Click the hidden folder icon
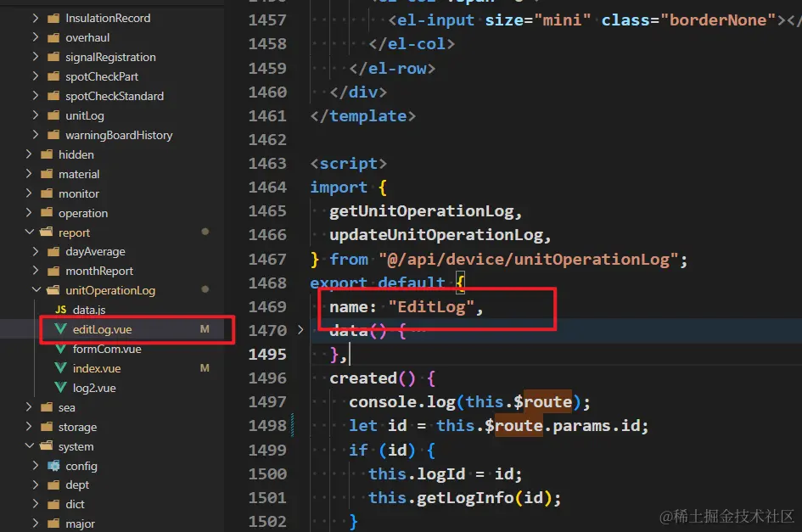 pyautogui.click(x=47, y=154)
